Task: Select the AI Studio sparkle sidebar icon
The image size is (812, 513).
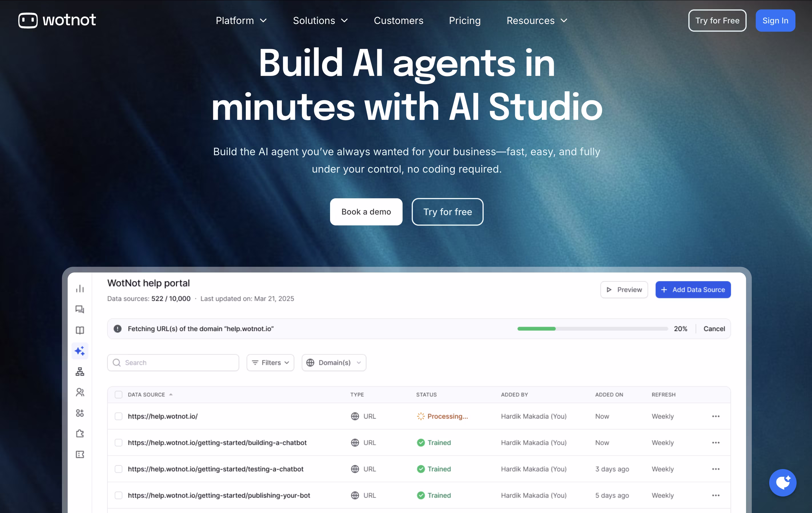Action: click(x=80, y=351)
